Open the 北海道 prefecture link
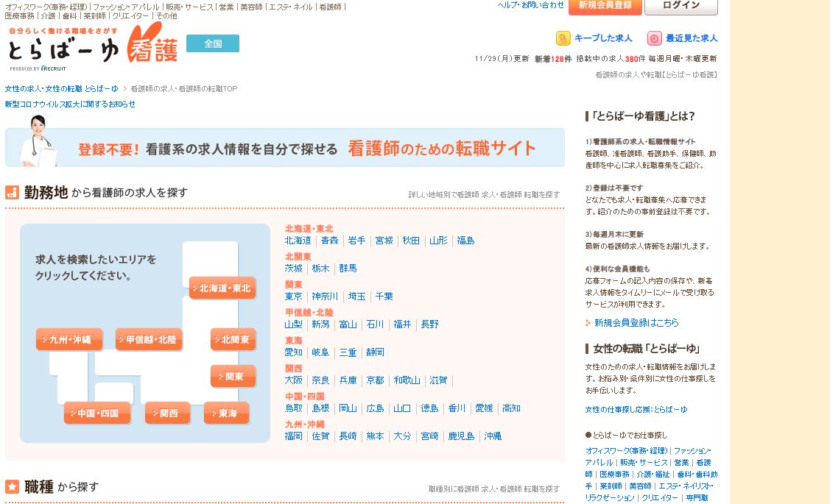The width and height of the screenshot is (830, 504). 298,241
